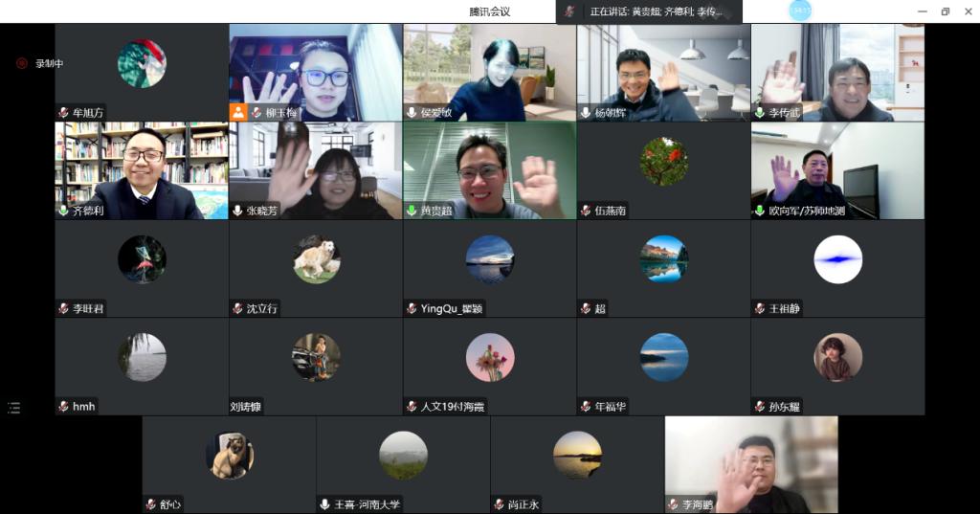Click the green mic icon next to 黄贵超
980x514 pixels.
point(412,211)
